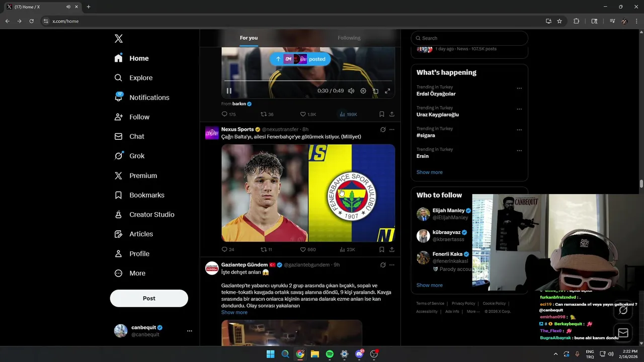
Task: Open Gaziantep Gündem post more options
Action: tap(392, 265)
